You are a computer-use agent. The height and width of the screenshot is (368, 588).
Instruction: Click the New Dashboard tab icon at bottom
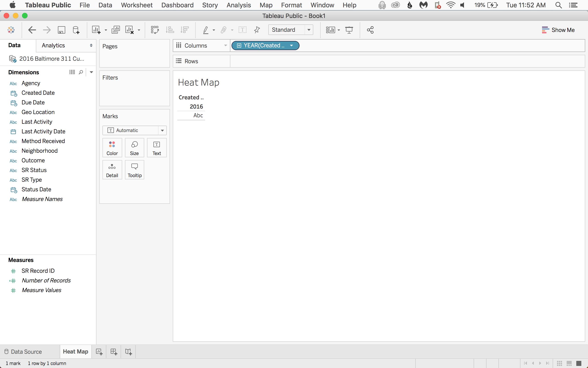click(x=114, y=352)
